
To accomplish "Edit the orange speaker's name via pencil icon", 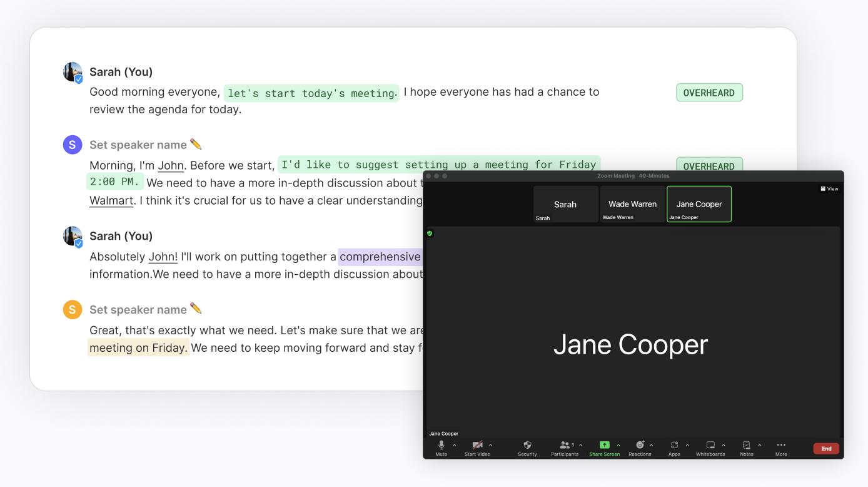I will (196, 309).
